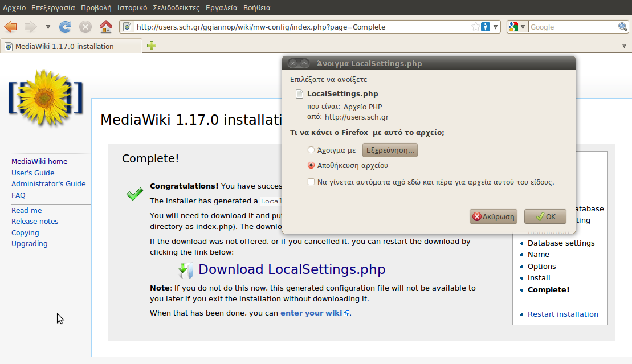Click the 'Name' step text
Viewport: 632px width, 364px height.
539,254
